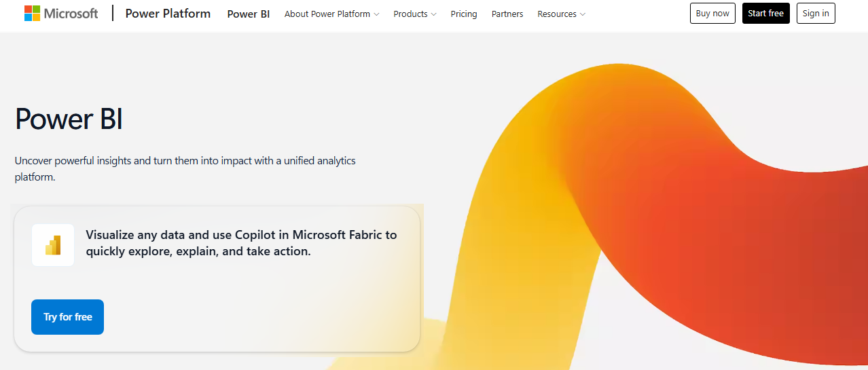Image resolution: width=868 pixels, height=370 pixels.
Task: Expand the Resources dropdown menu
Action: tap(561, 14)
